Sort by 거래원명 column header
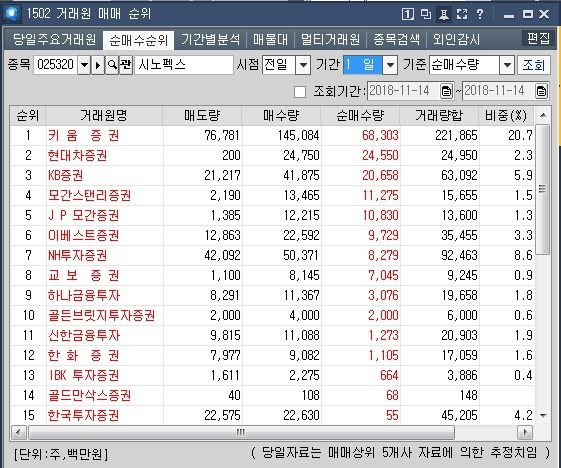The image size is (561, 468). click(104, 116)
